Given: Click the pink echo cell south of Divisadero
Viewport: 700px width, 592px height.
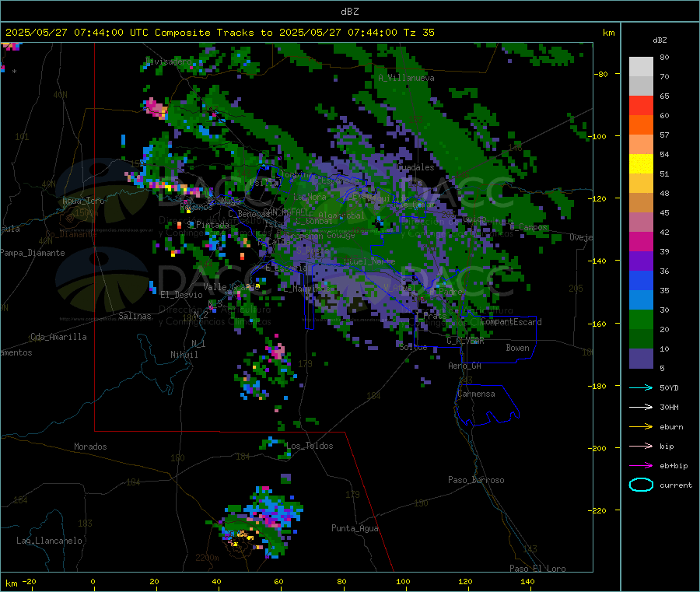Looking at the screenshot, I should (156, 107).
